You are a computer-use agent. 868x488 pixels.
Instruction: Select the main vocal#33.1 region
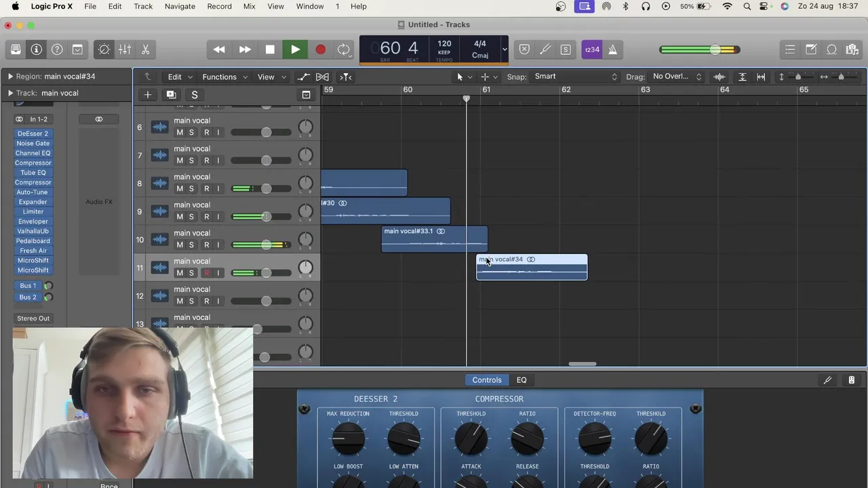[x=434, y=239]
